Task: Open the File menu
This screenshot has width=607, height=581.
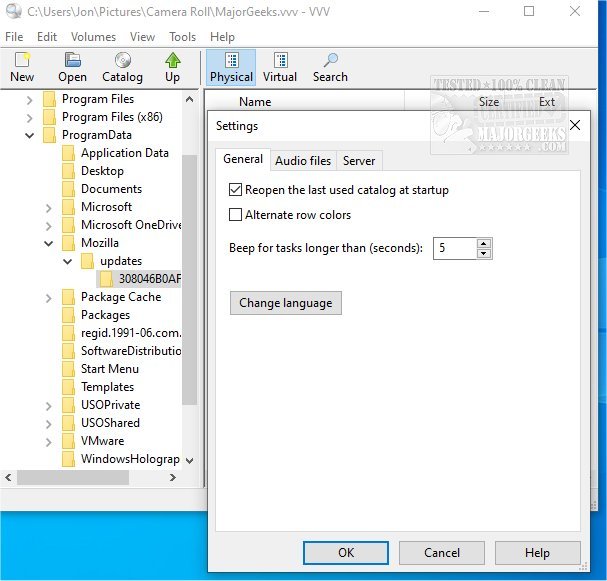Action: click(x=14, y=37)
